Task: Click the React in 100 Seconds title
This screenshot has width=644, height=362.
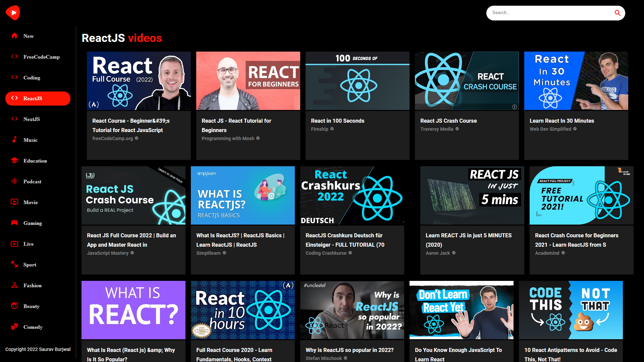Action: 337,121
